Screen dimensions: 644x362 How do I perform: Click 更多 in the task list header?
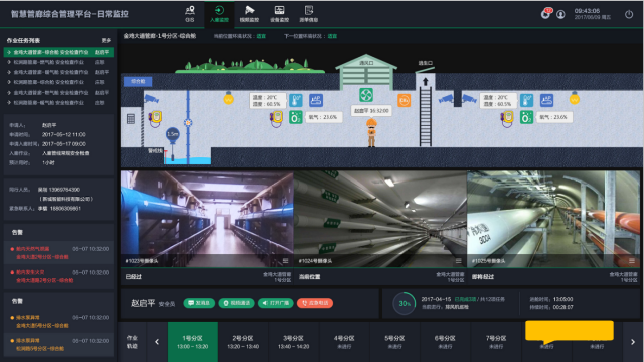(x=106, y=40)
